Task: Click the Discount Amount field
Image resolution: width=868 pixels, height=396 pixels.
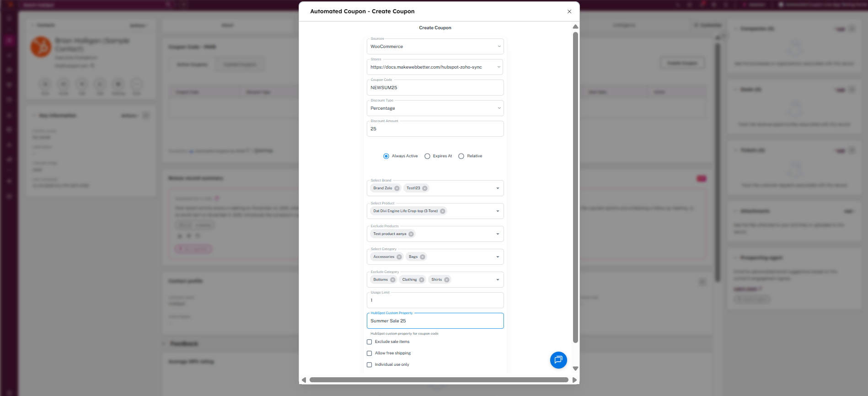Action: (x=435, y=129)
